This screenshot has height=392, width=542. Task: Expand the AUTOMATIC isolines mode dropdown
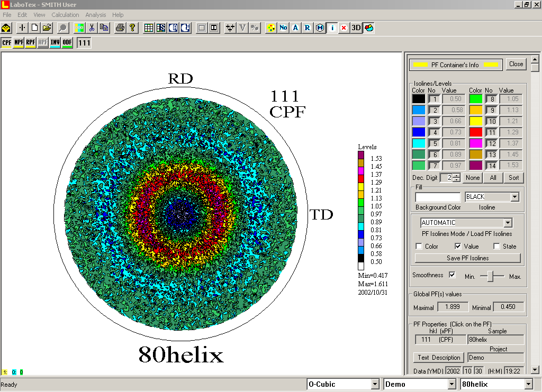[x=508, y=223]
